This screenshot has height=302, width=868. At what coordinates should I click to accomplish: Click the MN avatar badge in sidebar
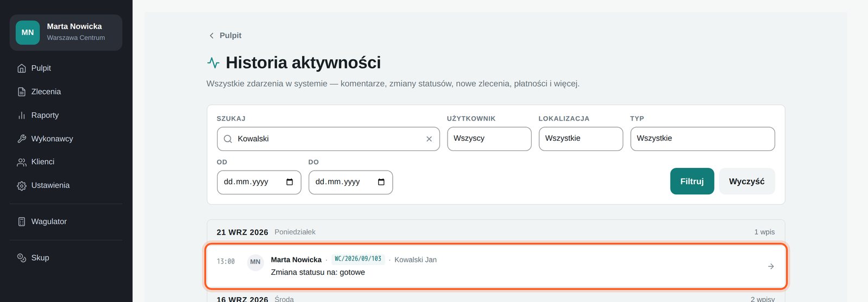click(28, 33)
